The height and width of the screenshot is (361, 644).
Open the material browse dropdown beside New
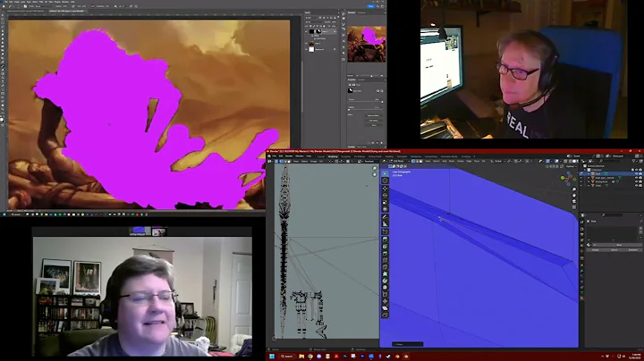tap(589, 245)
